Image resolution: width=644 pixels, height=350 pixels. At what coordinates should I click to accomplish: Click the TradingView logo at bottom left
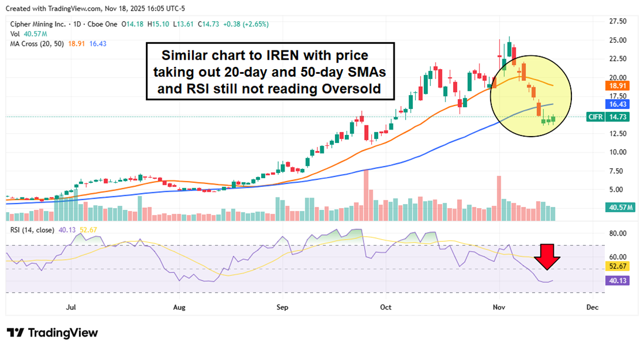pyautogui.click(x=52, y=333)
